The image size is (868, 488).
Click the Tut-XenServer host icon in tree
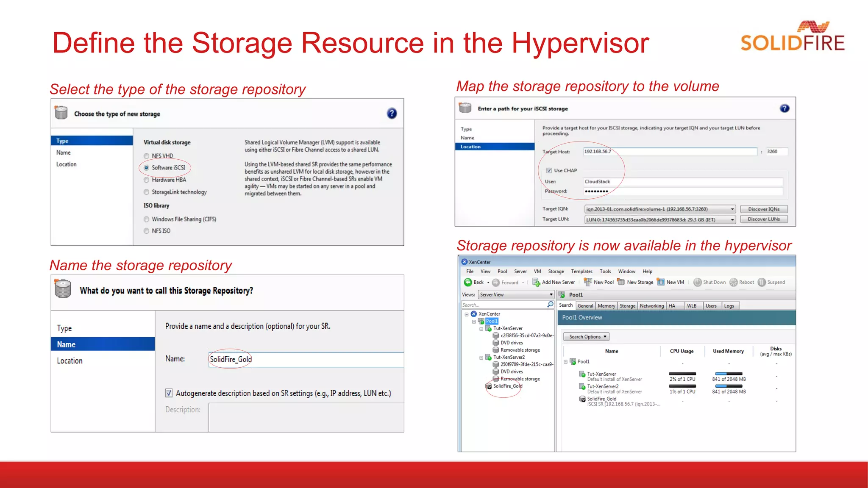pyautogui.click(x=488, y=328)
